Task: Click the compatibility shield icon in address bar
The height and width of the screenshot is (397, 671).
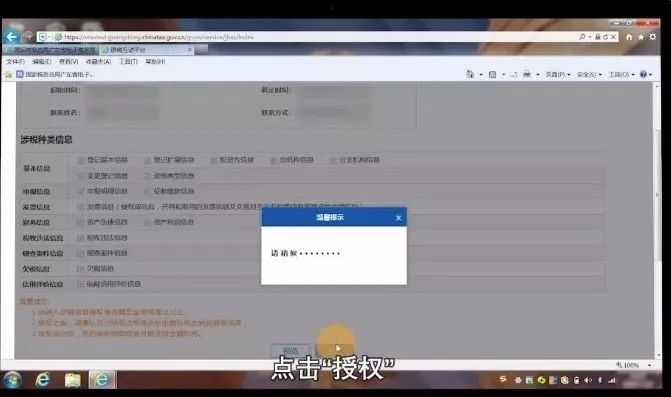Action: [x=43, y=37]
